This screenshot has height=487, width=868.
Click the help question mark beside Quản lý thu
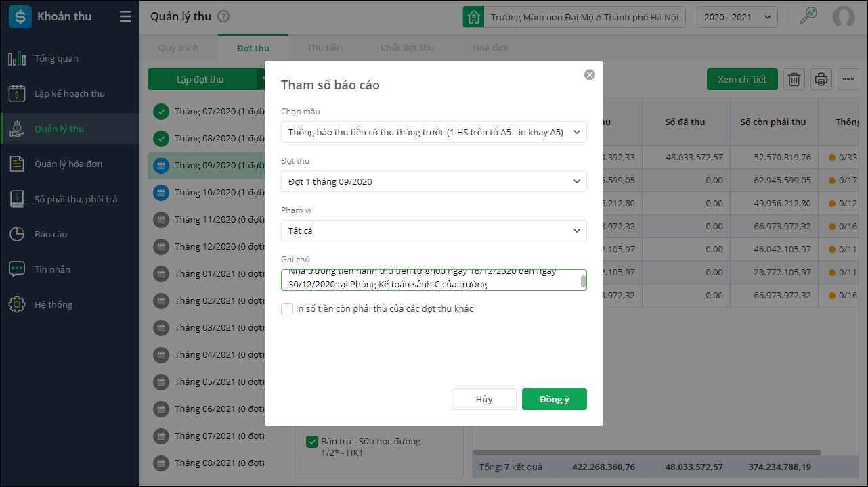[224, 17]
